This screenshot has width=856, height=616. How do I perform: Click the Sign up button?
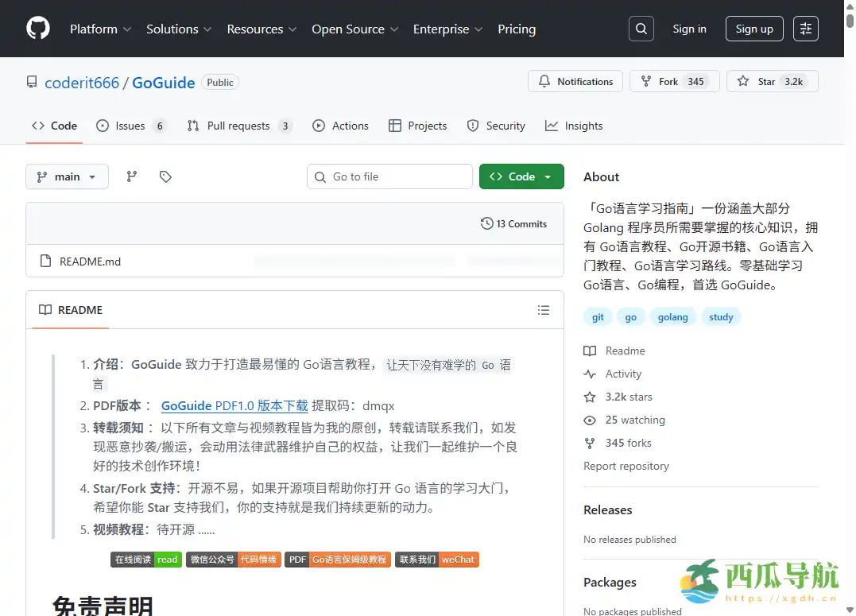pos(753,28)
